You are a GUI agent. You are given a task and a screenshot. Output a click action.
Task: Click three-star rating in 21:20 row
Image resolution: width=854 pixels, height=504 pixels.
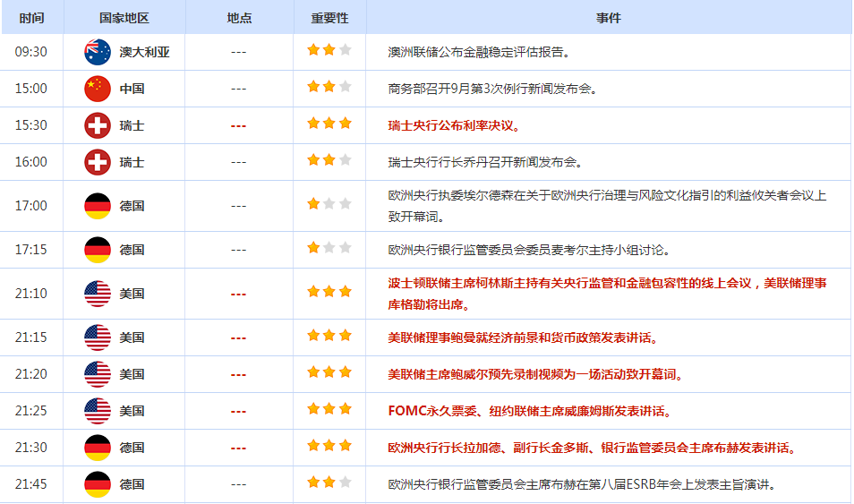coord(329,372)
